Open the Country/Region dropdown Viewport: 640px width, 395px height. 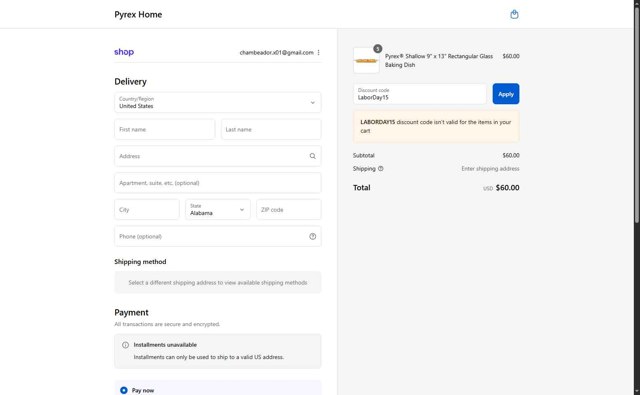pos(218,102)
